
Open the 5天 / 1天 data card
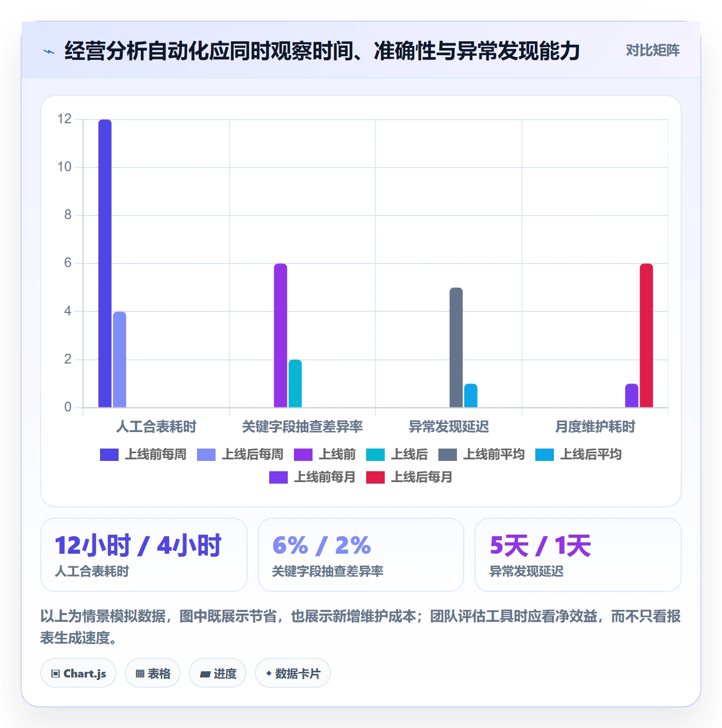tap(578, 555)
